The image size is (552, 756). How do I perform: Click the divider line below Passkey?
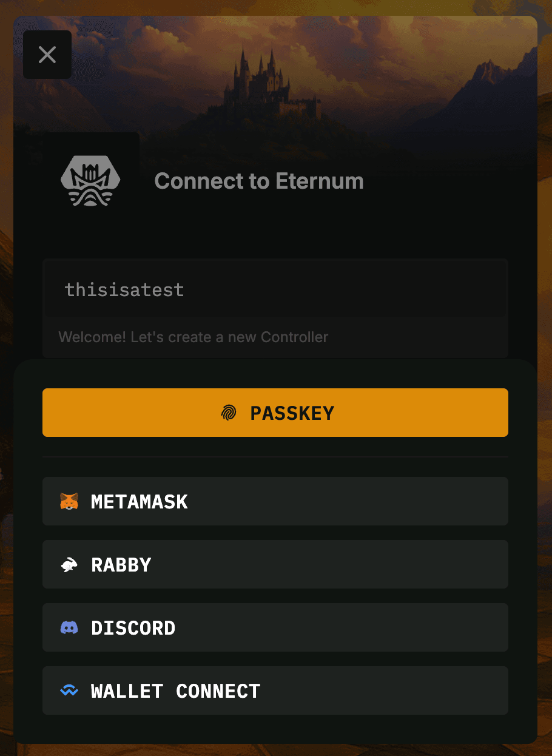(x=275, y=456)
